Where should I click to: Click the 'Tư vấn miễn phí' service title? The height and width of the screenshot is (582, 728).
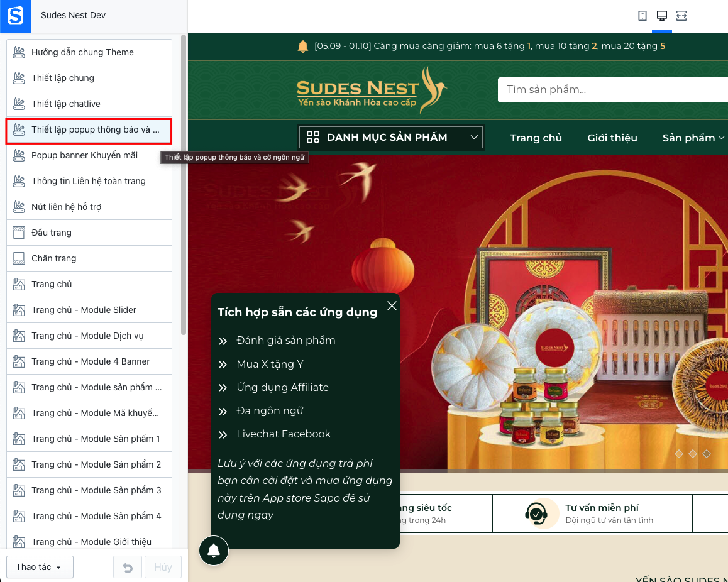tap(602, 508)
